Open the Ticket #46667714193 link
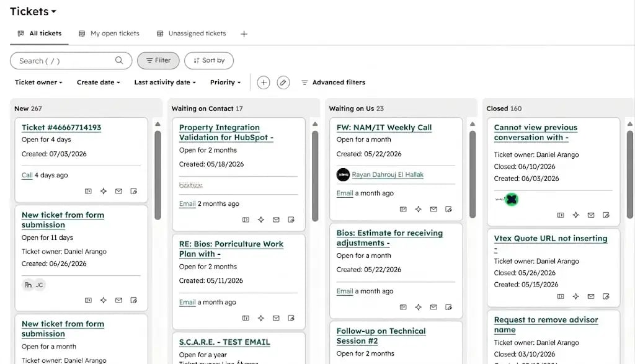The height and width of the screenshot is (364, 635). pos(61,128)
